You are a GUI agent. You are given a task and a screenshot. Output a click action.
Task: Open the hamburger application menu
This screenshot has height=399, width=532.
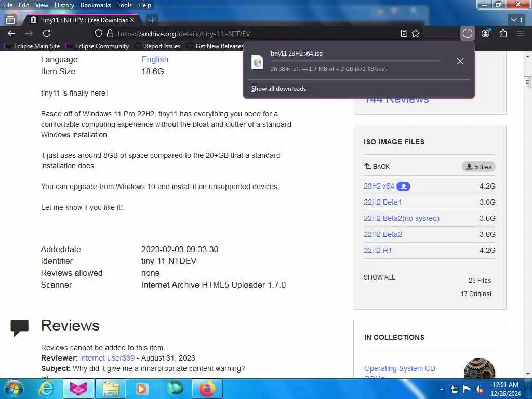(x=521, y=33)
